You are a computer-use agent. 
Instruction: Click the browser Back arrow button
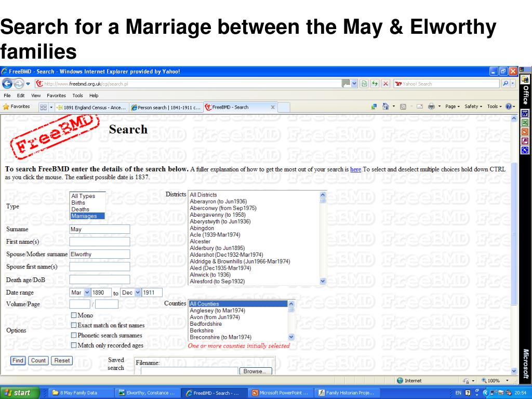tap(7, 84)
